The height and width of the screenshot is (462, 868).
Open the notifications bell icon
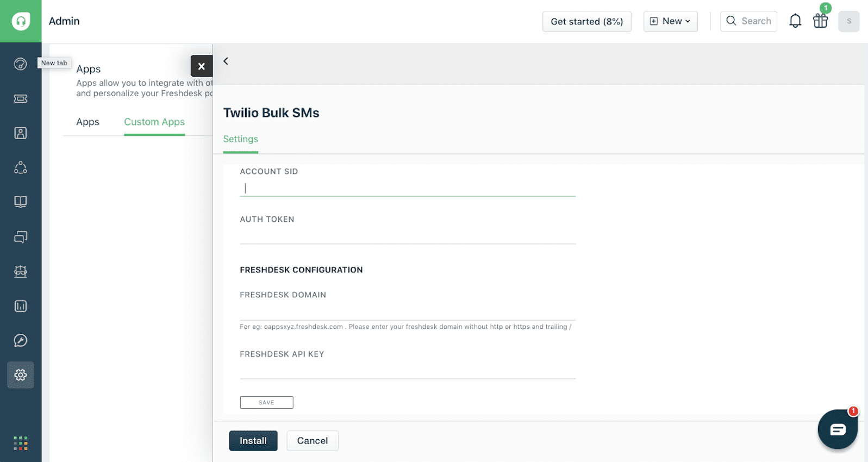pos(795,21)
